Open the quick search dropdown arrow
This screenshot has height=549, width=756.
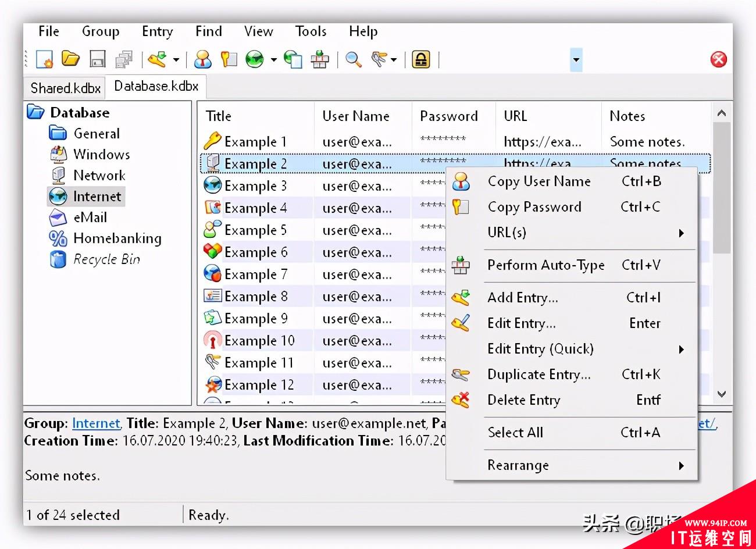coord(576,59)
